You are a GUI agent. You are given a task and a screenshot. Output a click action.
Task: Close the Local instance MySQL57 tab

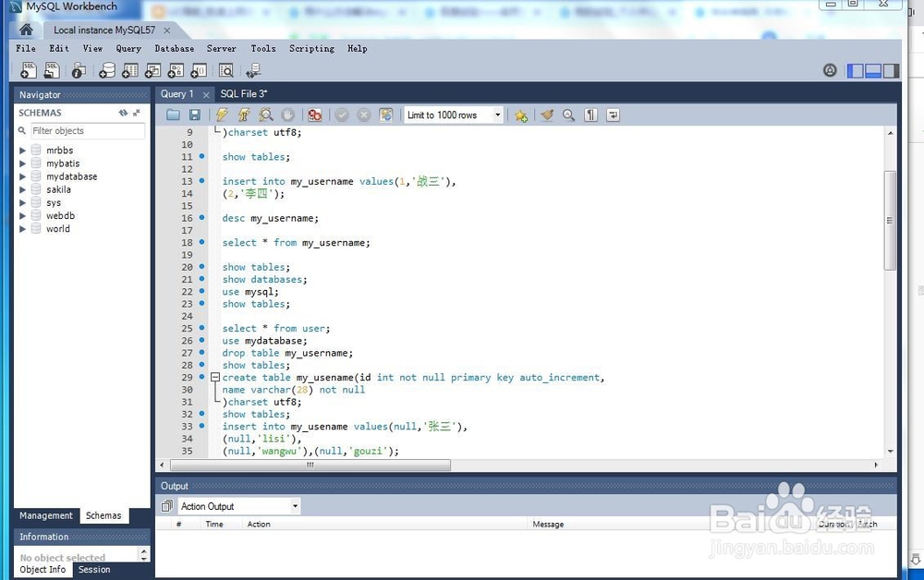click(166, 30)
